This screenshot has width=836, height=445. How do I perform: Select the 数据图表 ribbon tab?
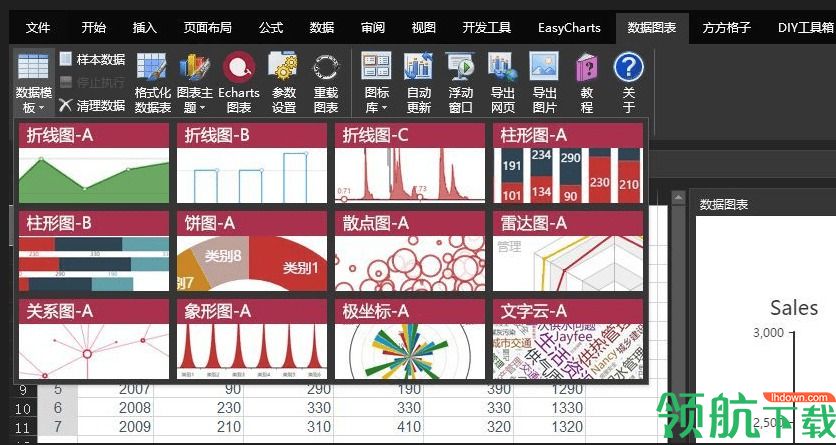click(x=652, y=28)
